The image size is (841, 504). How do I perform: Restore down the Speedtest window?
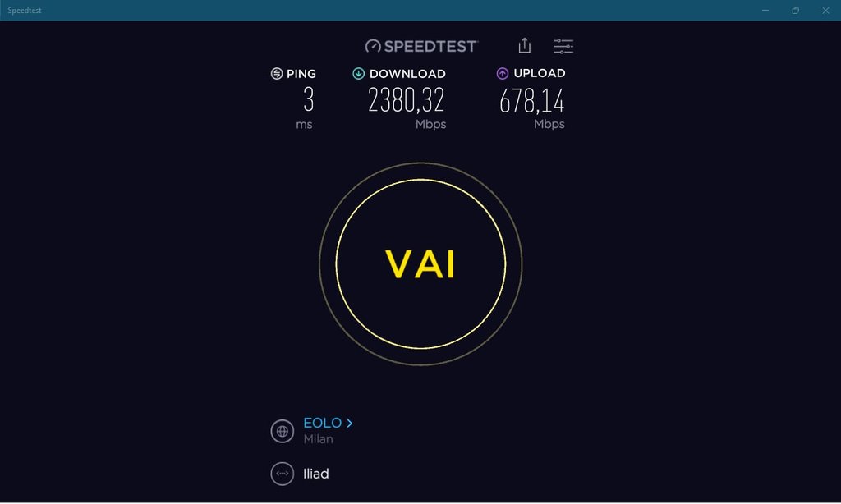[x=795, y=10]
